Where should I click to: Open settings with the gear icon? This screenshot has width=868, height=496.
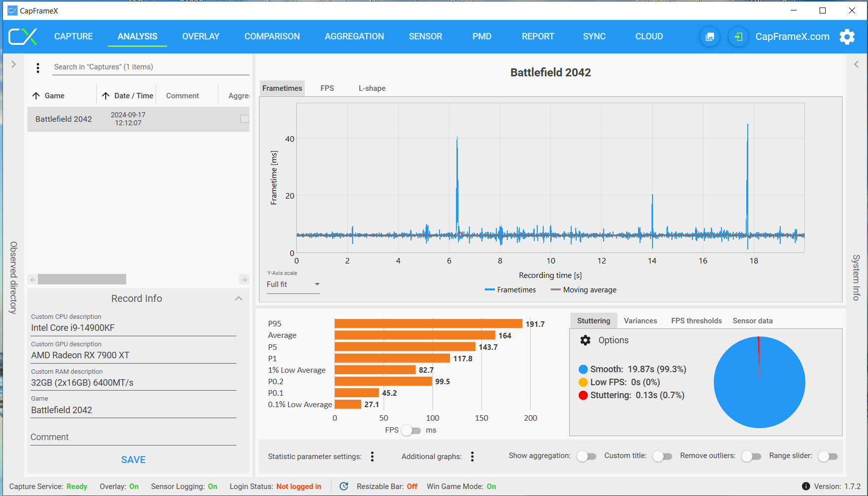pyautogui.click(x=847, y=36)
